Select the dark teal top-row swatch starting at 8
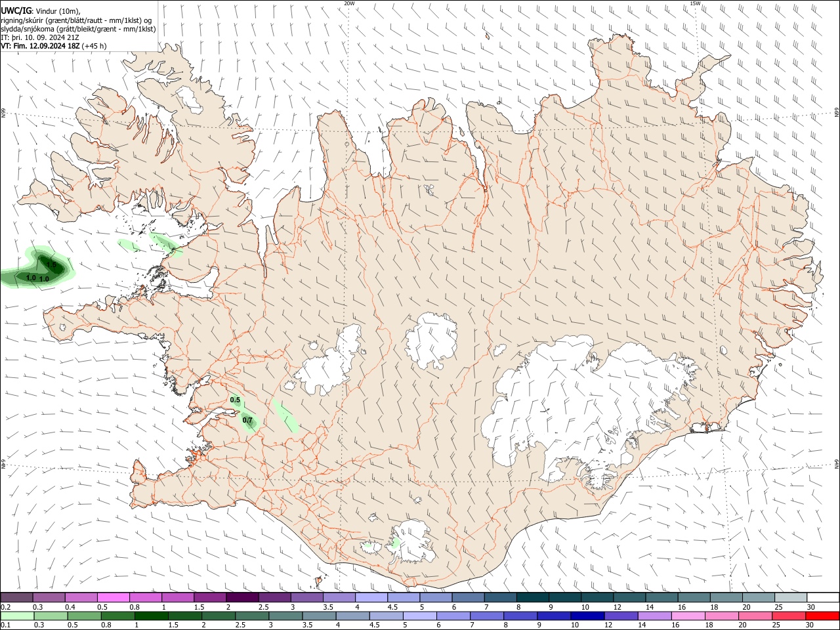Viewport: 840px width, 630px height. (532, 597)
